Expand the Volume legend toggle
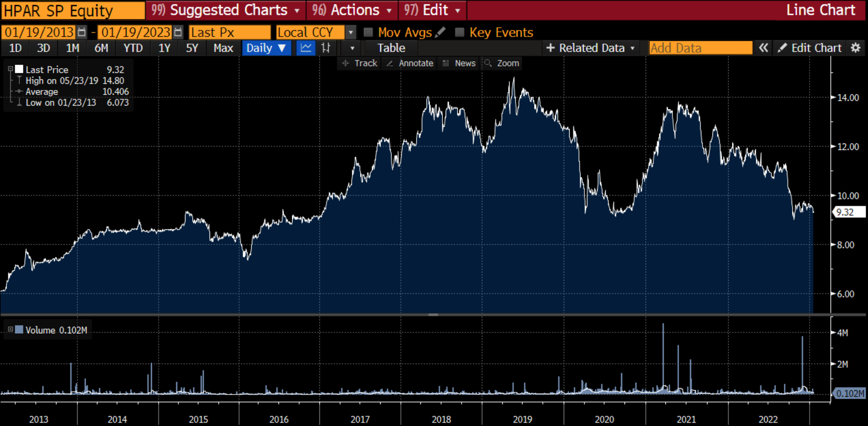The height and width of the screenshot is (426, 868). pyautogui.click(x=11, y=329)
